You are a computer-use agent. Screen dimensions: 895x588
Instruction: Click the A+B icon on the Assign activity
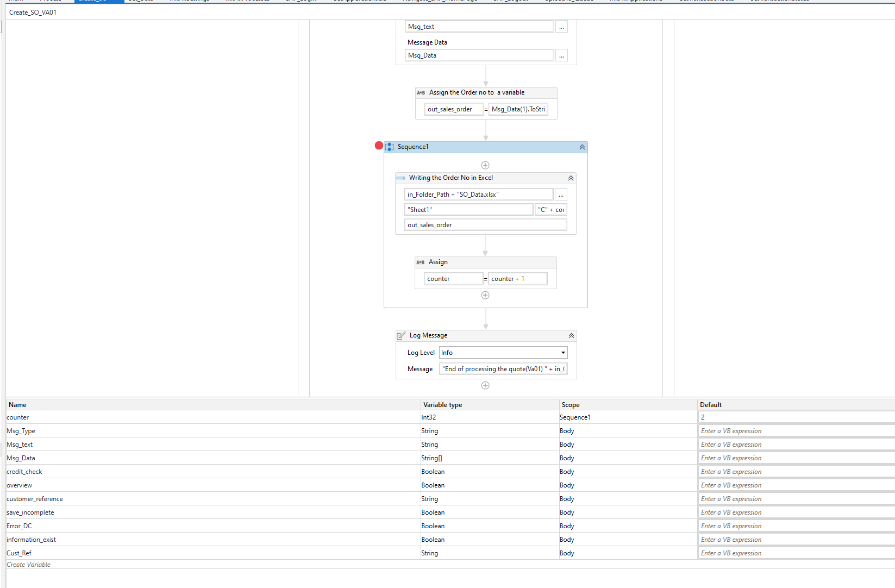click(x=420, y=262)
